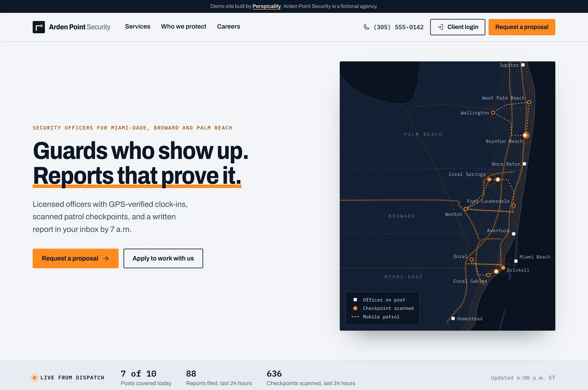Viewport: 588px width, 390px height.
Task: Click the Client login button
Action: click(458, 27)
